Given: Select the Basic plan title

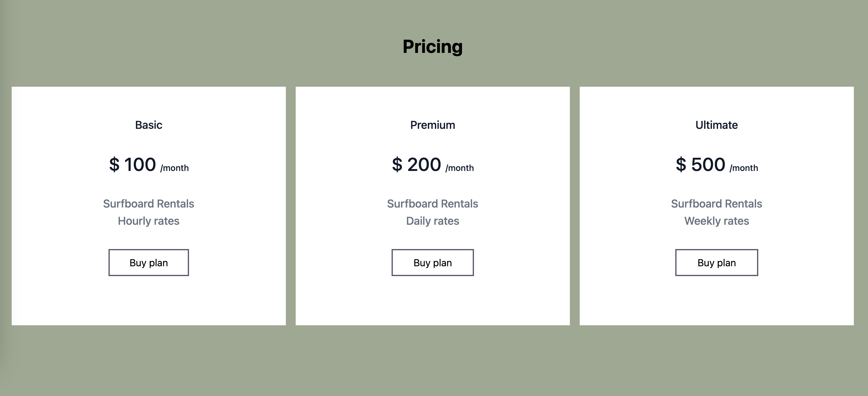Looking at the screenshot, I should [148, 125].
